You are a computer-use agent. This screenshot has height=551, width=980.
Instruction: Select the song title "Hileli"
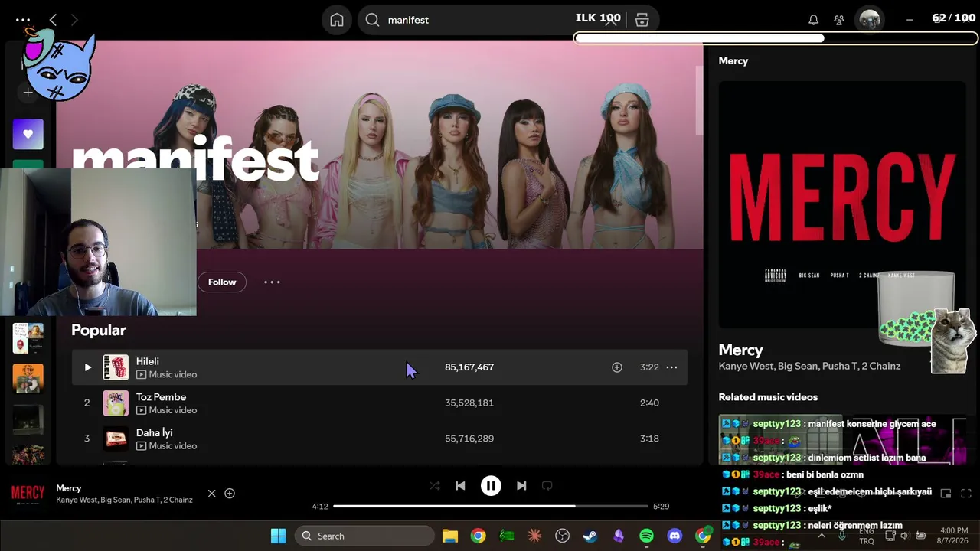[x=148, y=361]
